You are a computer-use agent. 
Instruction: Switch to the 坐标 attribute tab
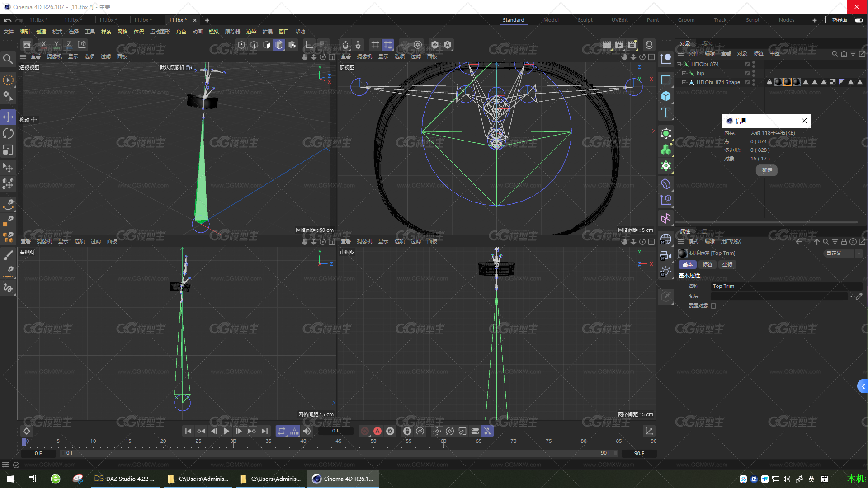(727, 265)
